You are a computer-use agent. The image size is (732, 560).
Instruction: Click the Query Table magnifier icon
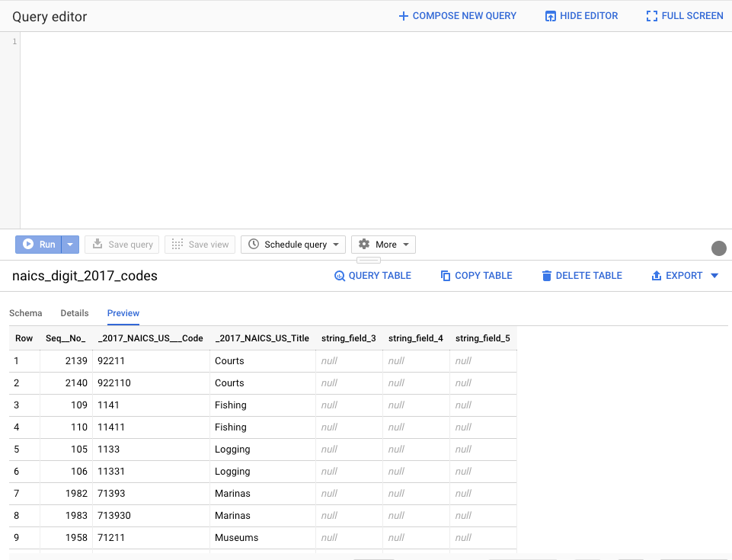(x=340, y=276)
